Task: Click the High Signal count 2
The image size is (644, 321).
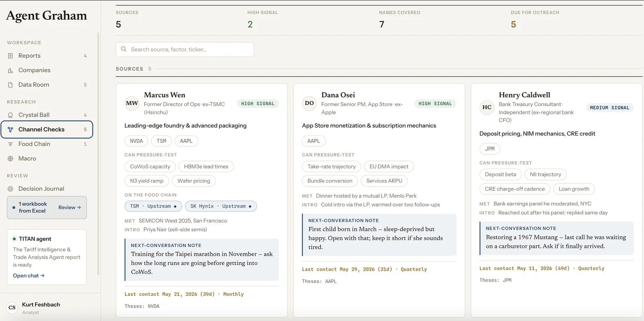Action: [250, 25]
